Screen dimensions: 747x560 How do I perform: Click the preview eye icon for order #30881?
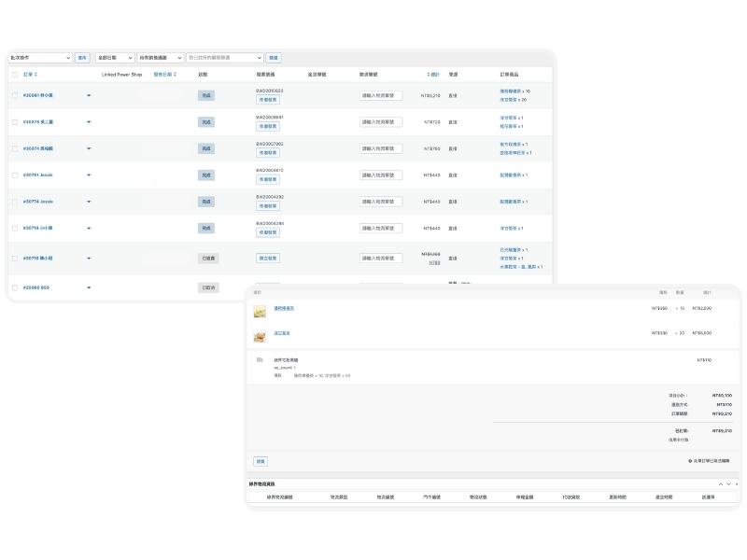pos(90,95)
